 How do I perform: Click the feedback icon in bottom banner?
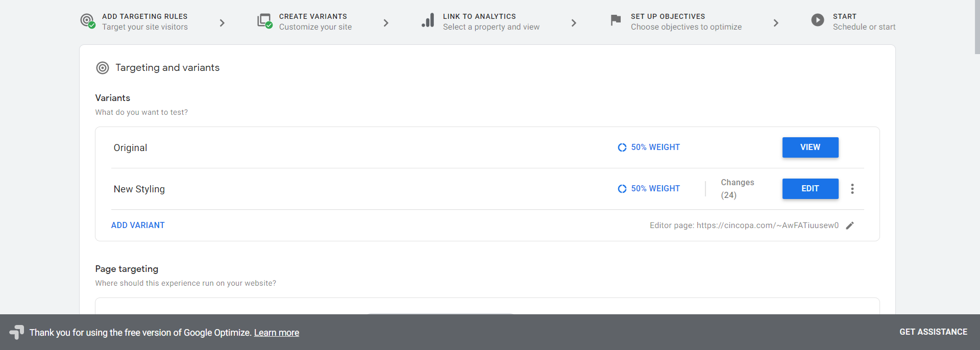click(x=16, y=332)
